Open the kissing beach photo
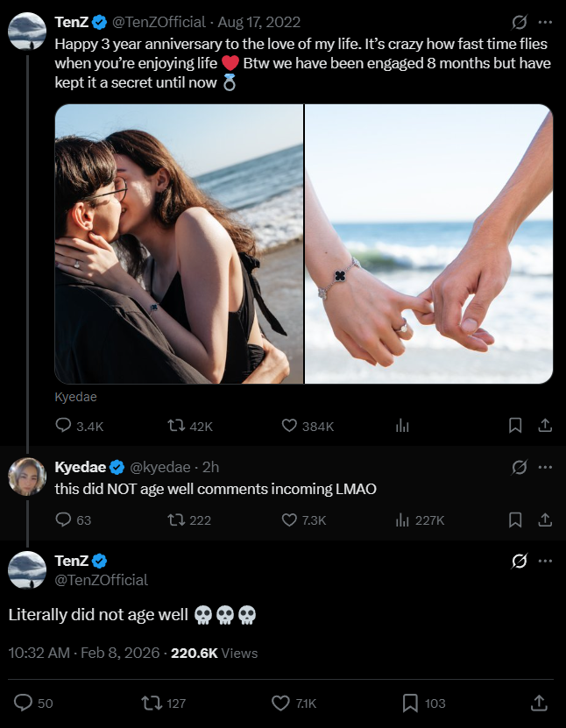This screenshot has height=728, width=566. [x=179, y=244]
